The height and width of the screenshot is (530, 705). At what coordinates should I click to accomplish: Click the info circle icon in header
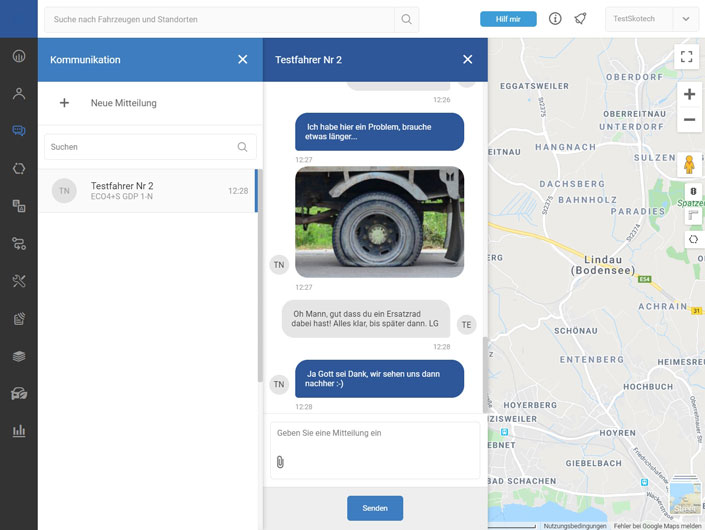click(x=555, y=19)
